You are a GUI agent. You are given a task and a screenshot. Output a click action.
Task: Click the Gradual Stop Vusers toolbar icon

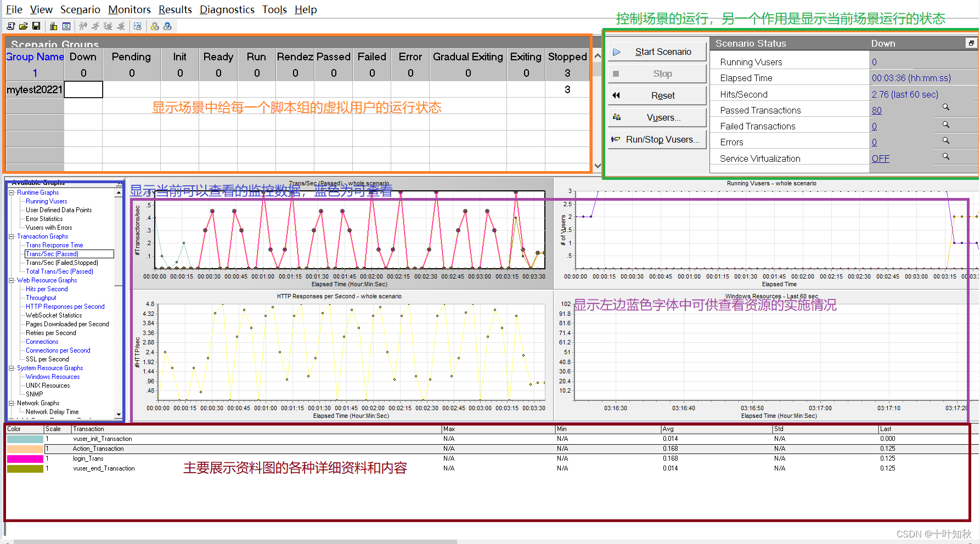(x=108, y=26)
